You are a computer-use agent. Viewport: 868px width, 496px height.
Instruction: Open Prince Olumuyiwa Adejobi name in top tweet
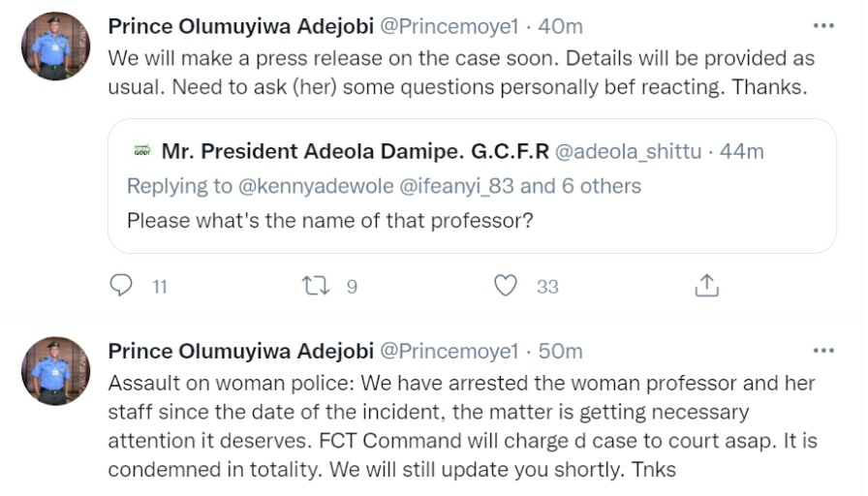pos(240,26)
